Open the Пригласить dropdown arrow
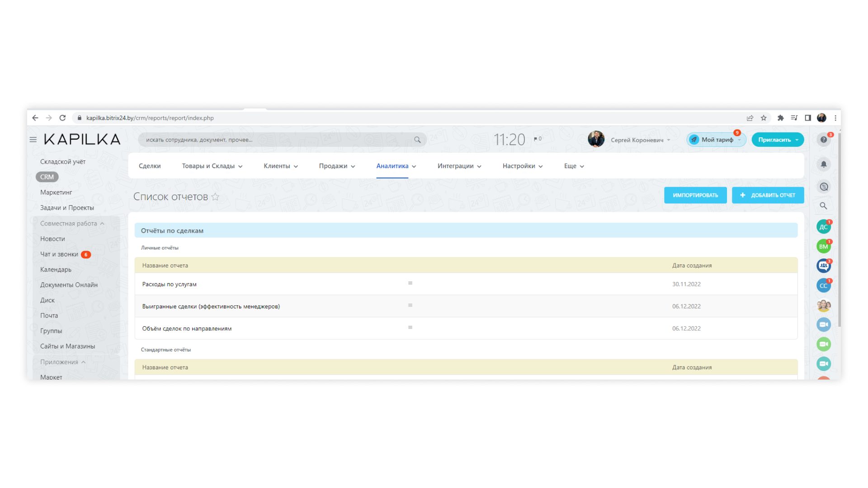 click(x=797, y=140)
